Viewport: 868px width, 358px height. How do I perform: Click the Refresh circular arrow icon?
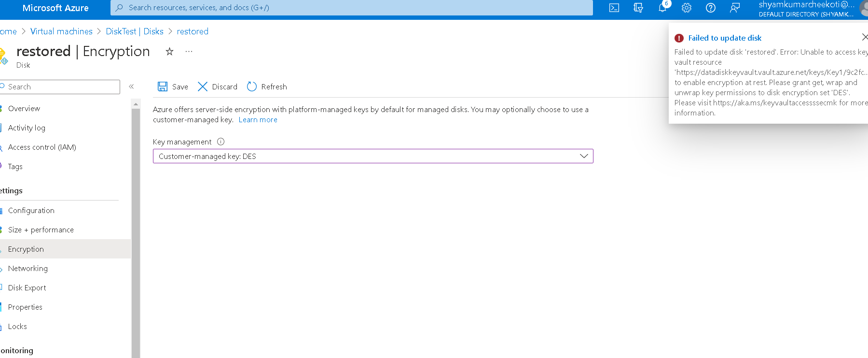click(x=252, y=86)
